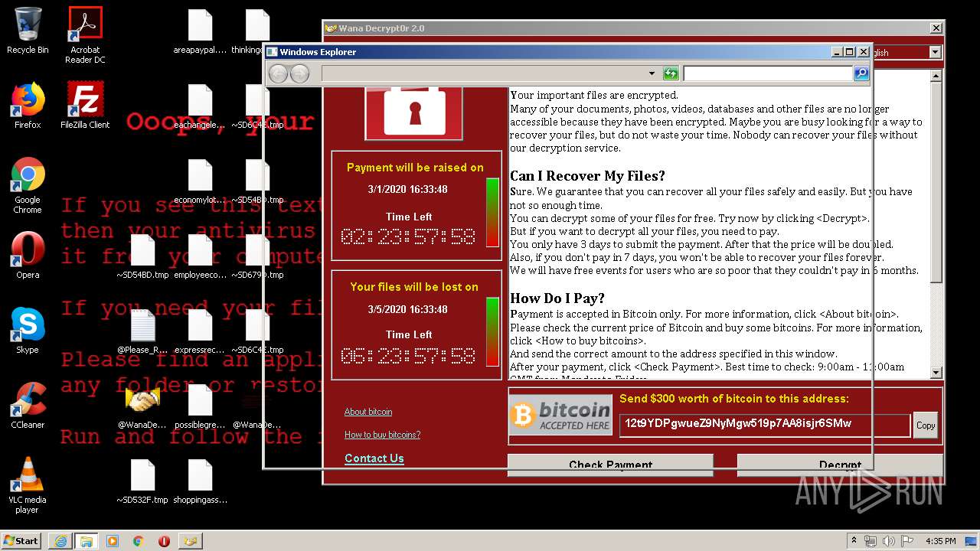The height and width of the screenshot is (551, 980).
Task: Click payment-raise countdown color bar
Action: tap(492, 213)
